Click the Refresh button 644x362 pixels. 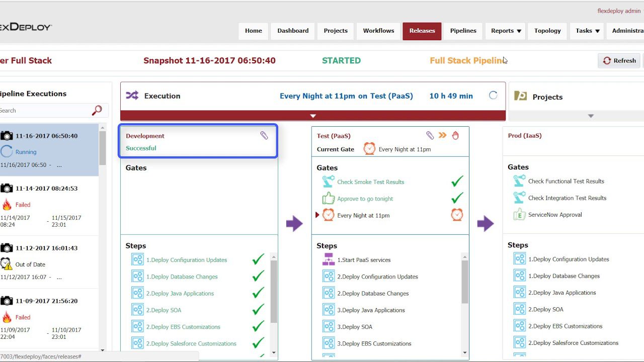[619, 60]
